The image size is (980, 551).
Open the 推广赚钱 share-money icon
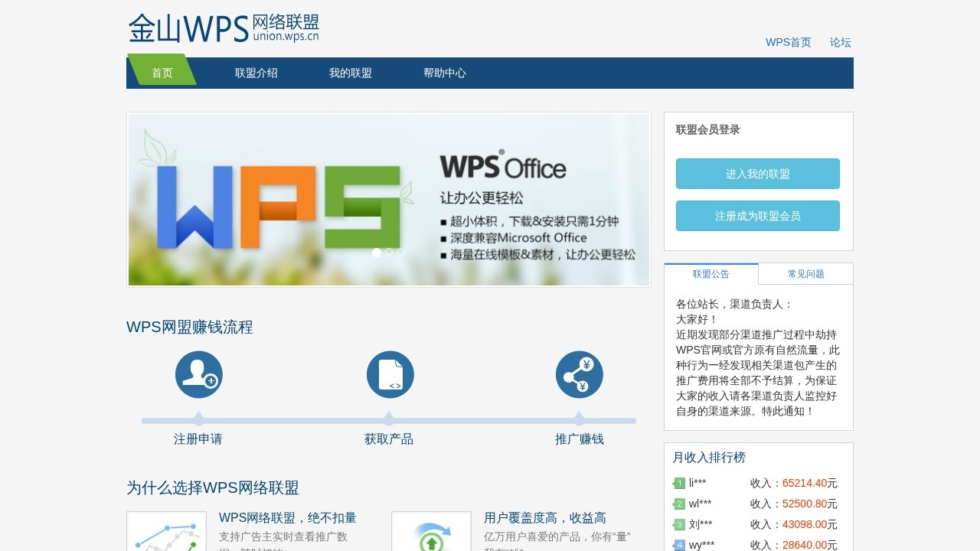(x=579, y=374)
